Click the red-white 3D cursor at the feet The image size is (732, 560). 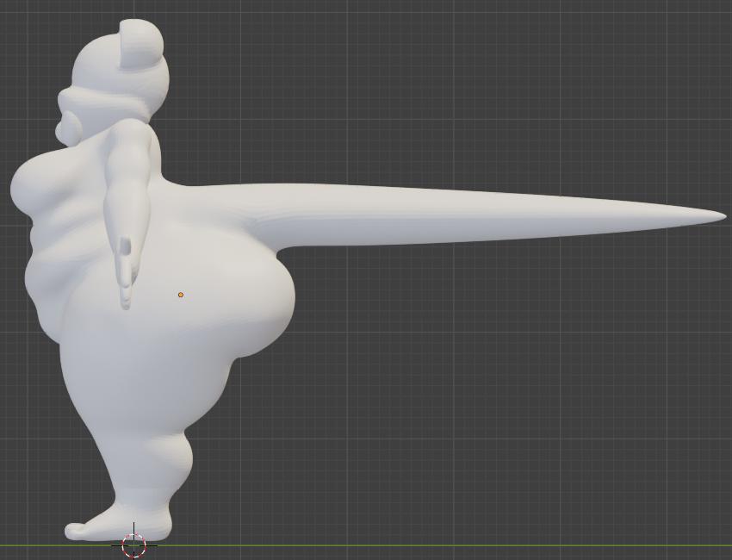coord(134,544)
